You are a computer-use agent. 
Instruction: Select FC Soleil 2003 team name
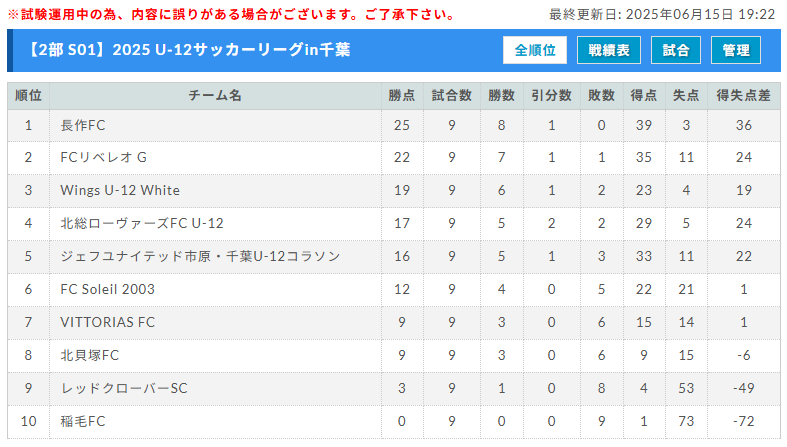pos(107,289)
